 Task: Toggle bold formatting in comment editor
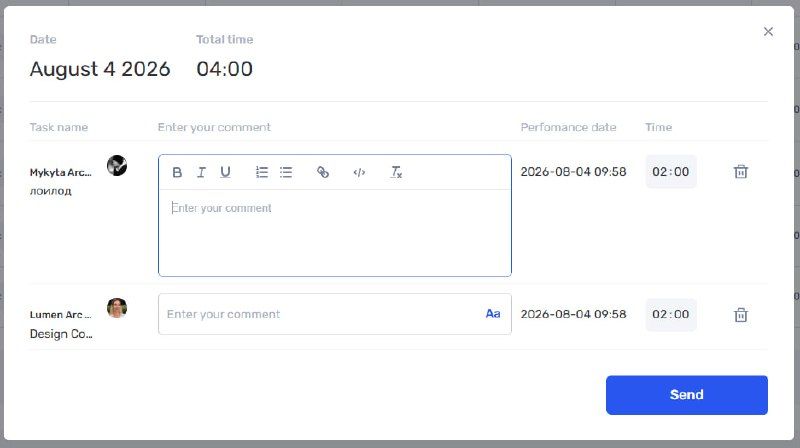177,172
